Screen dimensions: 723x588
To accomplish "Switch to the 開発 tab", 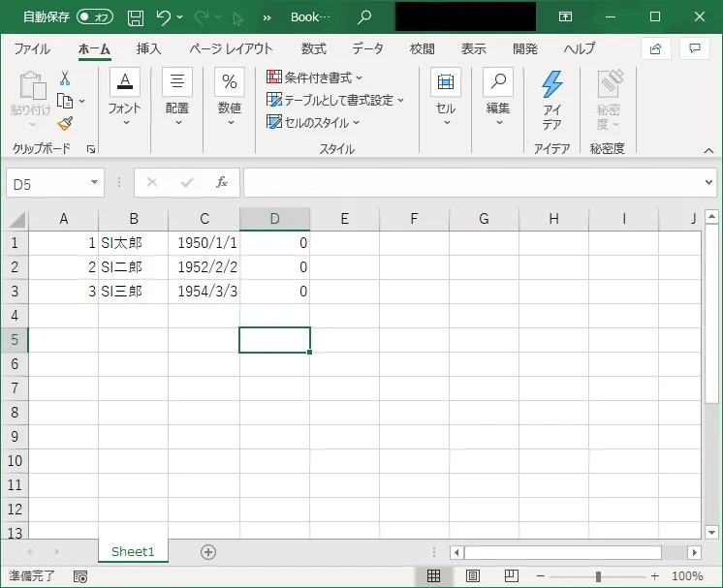I will (x=525, y=48).
